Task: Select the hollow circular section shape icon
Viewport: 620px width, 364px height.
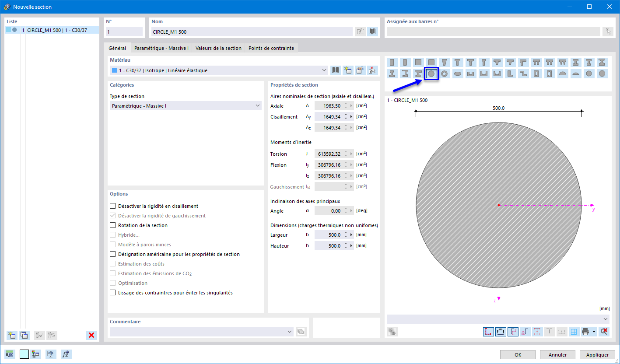Action: point(444,73)
